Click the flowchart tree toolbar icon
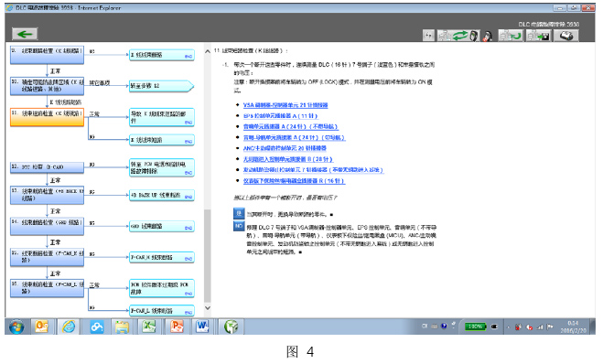Viewport: 603px width, 364px height. click(x=445, y=36)
